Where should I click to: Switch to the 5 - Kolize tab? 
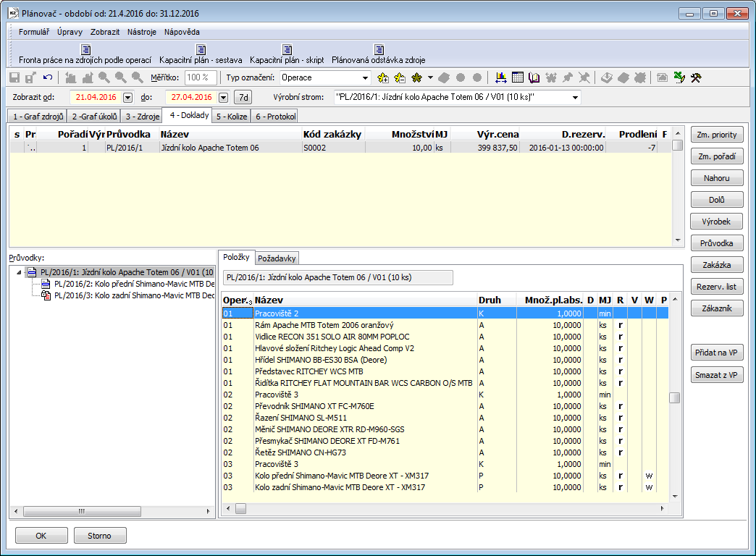click(231, 117)
